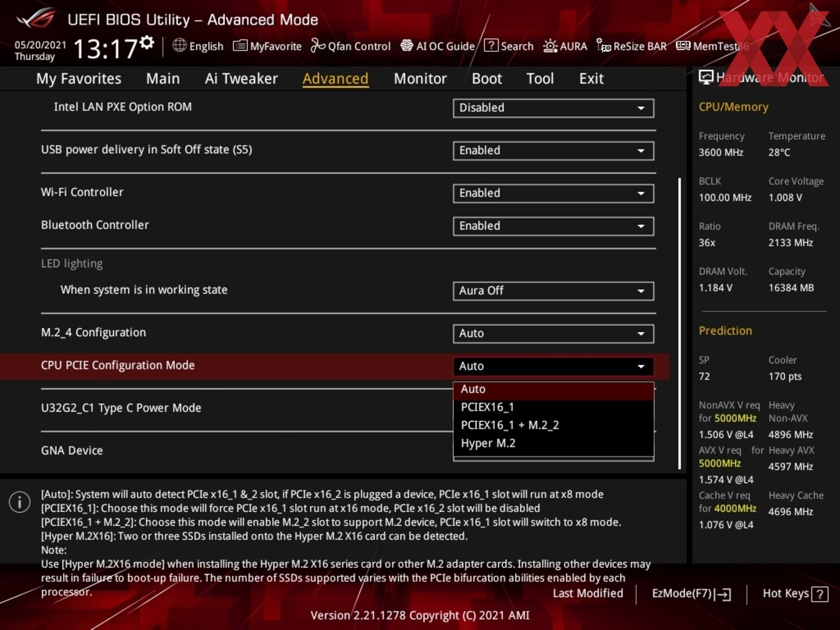
Task: Open time settings gear icon
Action: pos(146,43)
